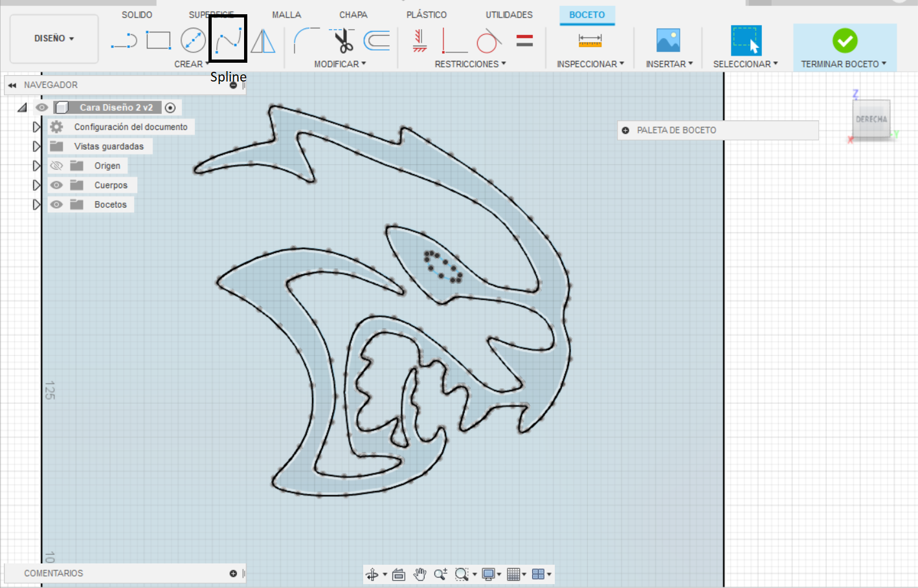Open Display Settings monitor icon
This screenshot has width=918, height=588.
(x=489, y=574)
